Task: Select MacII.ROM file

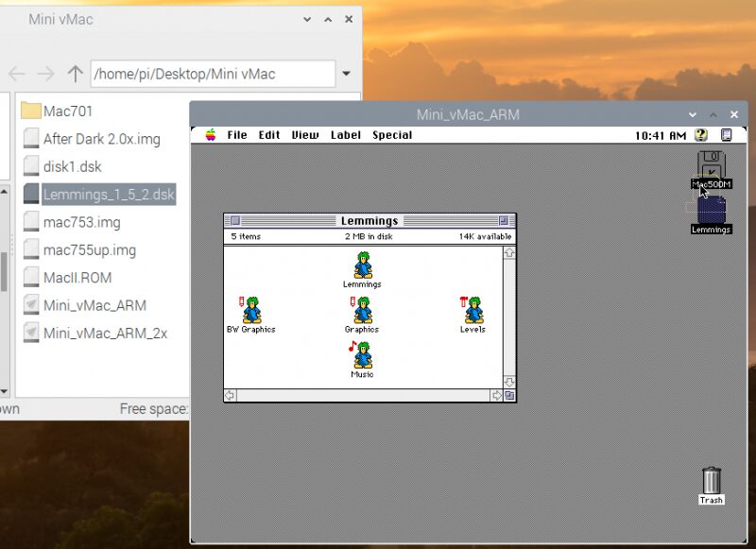Action: 67,278
